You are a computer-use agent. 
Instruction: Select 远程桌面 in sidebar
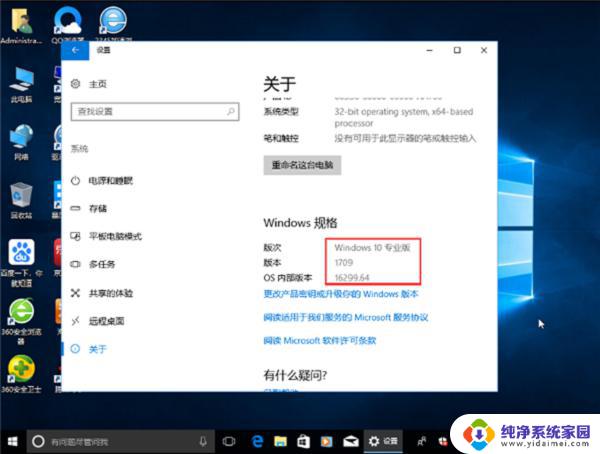coord(106,320)
